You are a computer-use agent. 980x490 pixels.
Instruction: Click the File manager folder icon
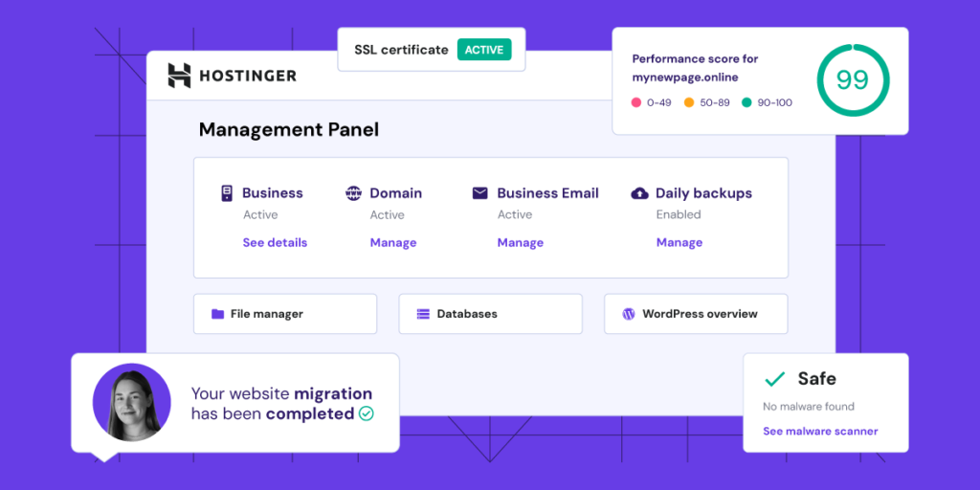click(218, 314)
